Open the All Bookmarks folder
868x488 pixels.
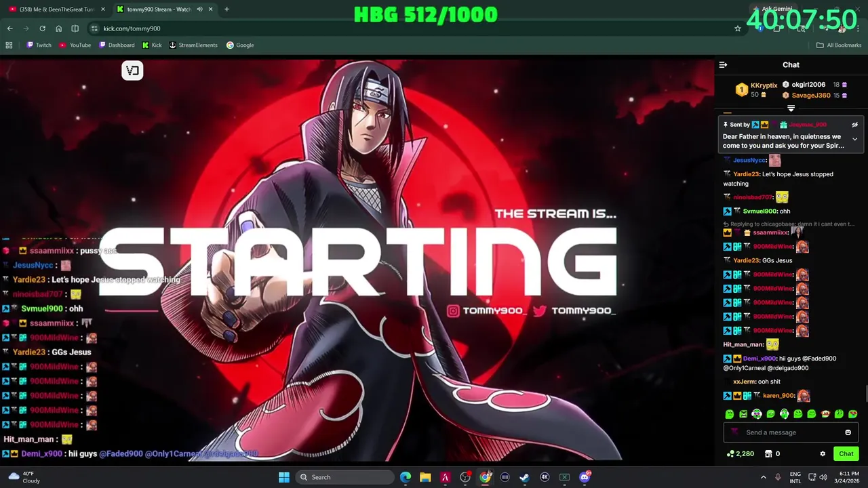tap(839, 45)
